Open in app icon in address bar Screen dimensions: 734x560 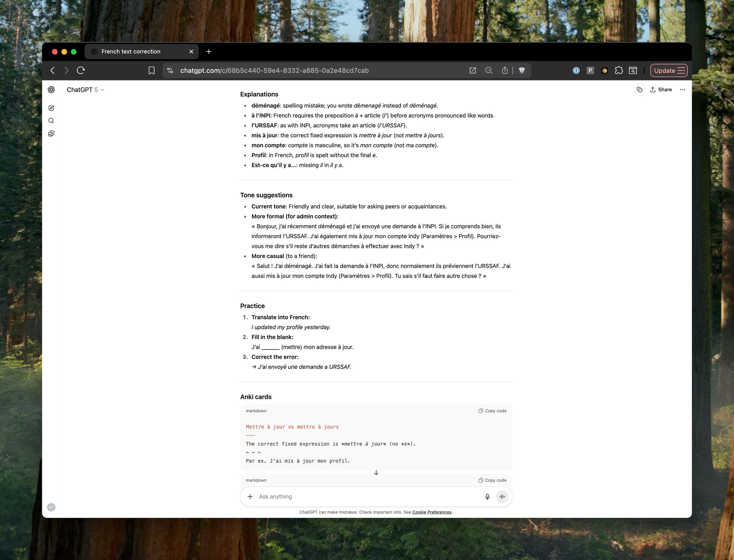(x=473, y=71)
